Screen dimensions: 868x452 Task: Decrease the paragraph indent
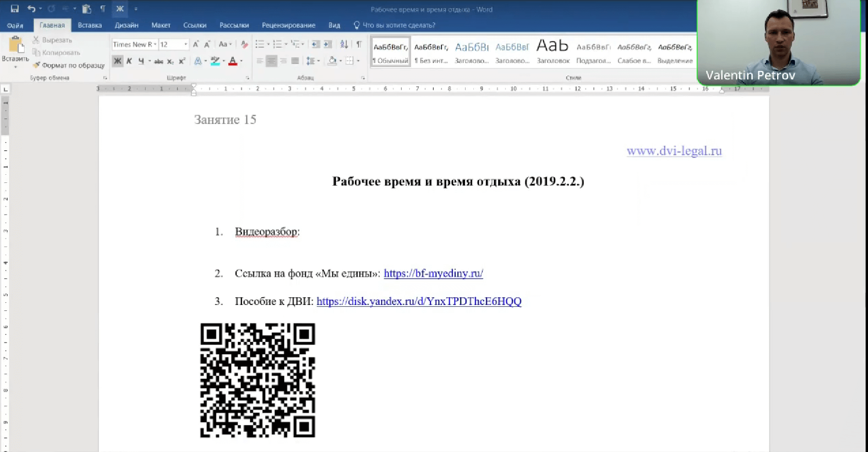coord(316,44)
